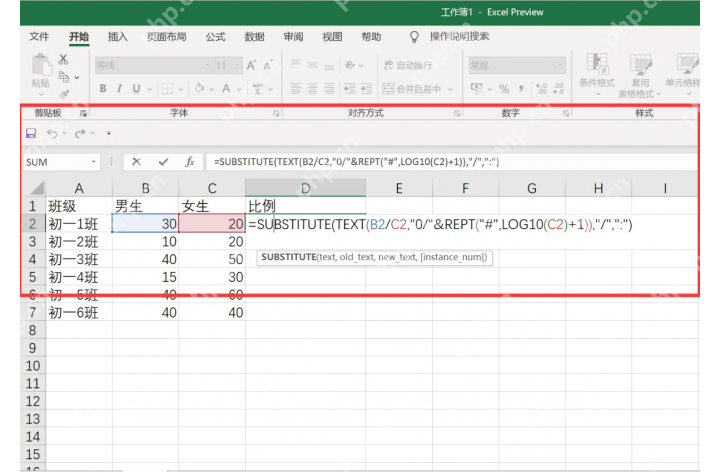The width and height of the screenshot is (720, 472).
Task: Apply bottom vertical alignment
Action: click(329, 65)
